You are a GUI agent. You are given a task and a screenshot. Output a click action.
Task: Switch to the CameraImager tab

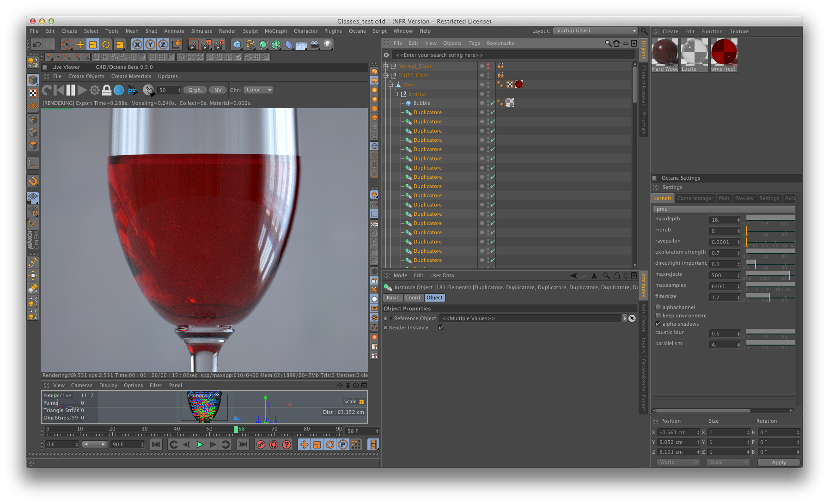[695, 198]
